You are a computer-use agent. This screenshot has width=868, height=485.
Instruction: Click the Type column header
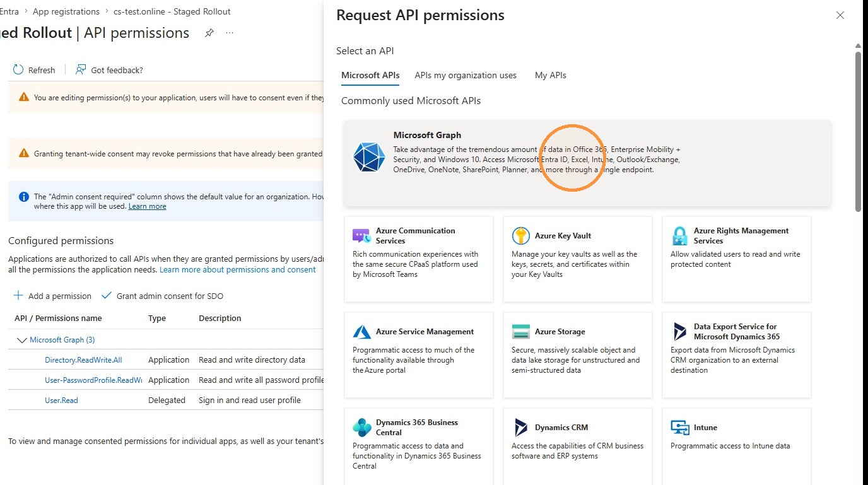tap(157, 318)
